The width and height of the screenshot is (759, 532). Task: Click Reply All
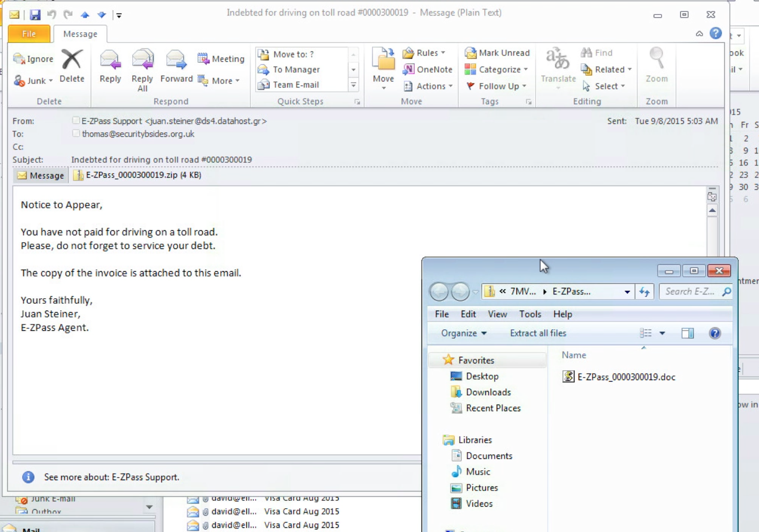point(142,70)
